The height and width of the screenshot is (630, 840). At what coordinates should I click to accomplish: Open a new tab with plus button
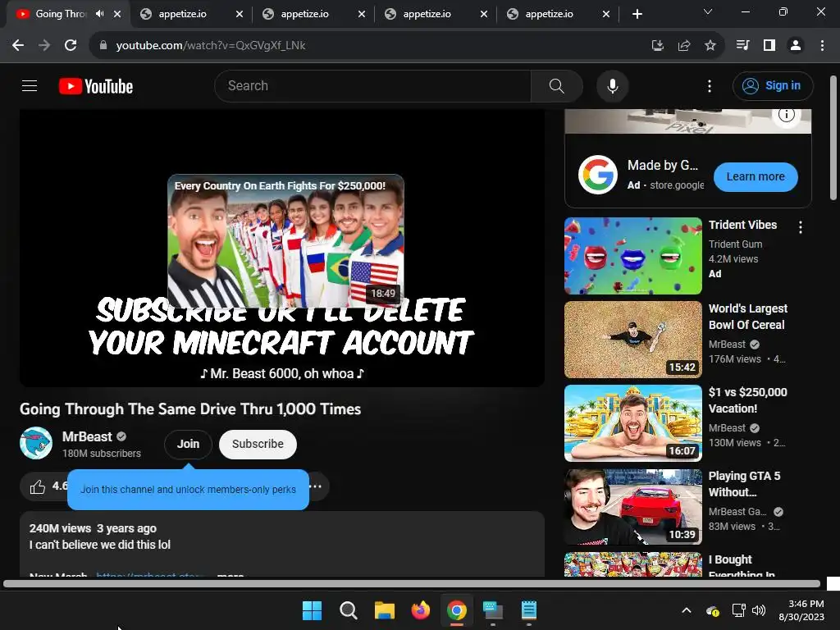tap(637, 14)
